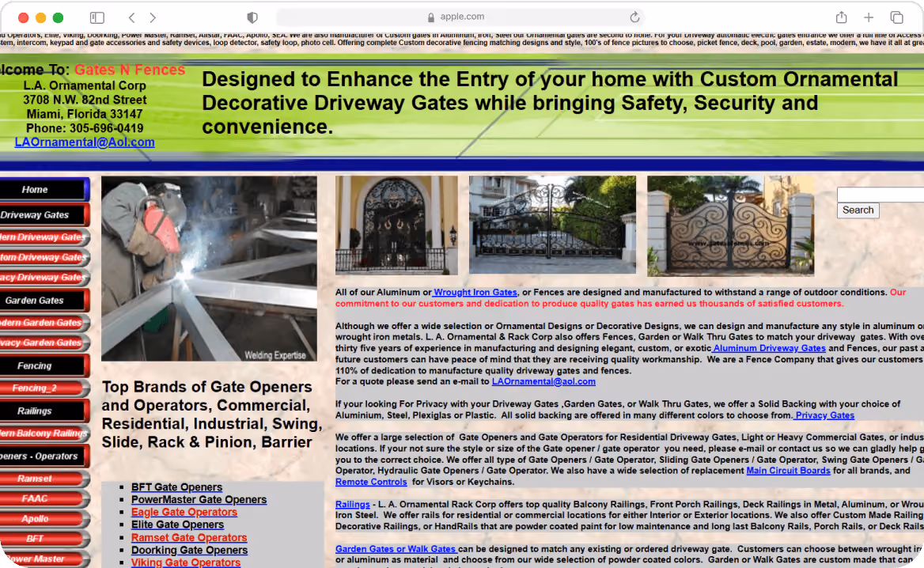Follow the Aluminum Driveway Gates link
Image resolution: width=924 pixels, height=568 pixels.
[x=769, y=348]
